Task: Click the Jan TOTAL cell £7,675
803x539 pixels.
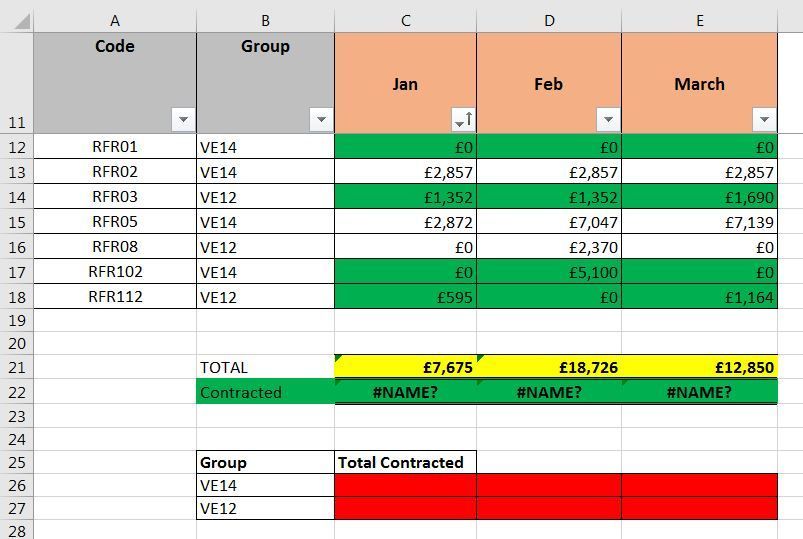Action: point(405,367)
